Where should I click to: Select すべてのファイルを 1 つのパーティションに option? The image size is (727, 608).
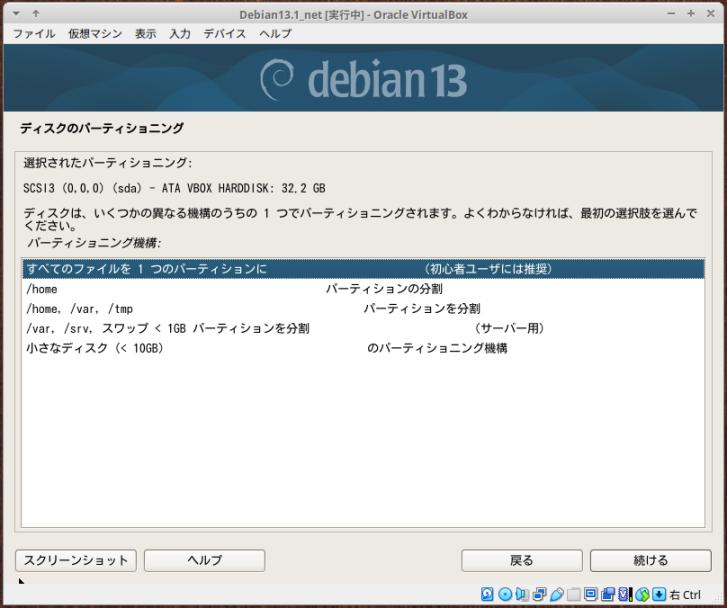(363, 269)
